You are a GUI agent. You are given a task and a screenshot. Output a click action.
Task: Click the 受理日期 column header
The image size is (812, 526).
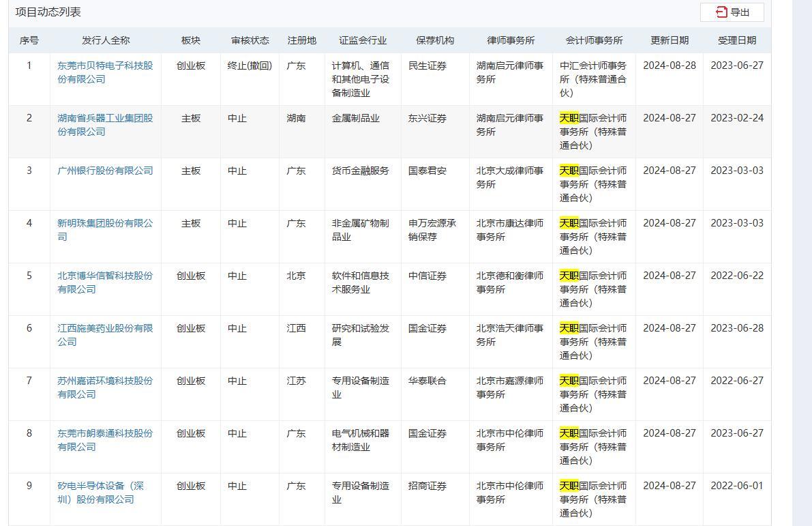(x=737, y=40)
